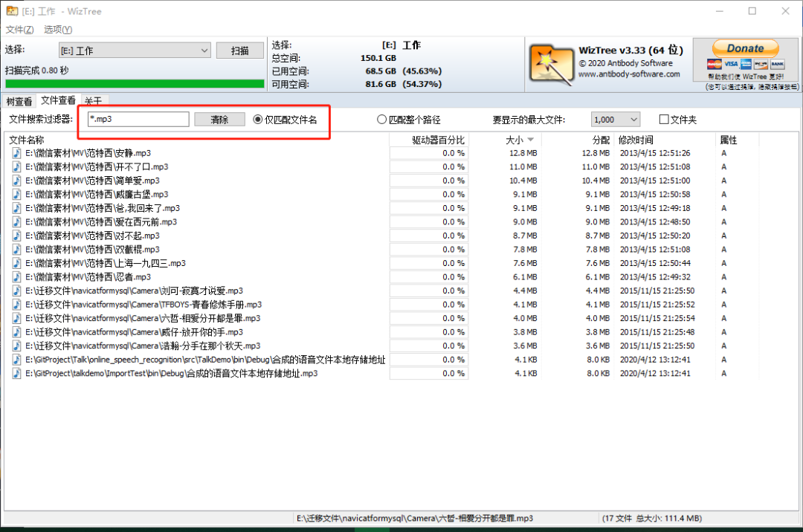Click the 8.0 KB allocation of ImportTest mp3
This screenshot has height=532, width=803.
tap(598, 374)
